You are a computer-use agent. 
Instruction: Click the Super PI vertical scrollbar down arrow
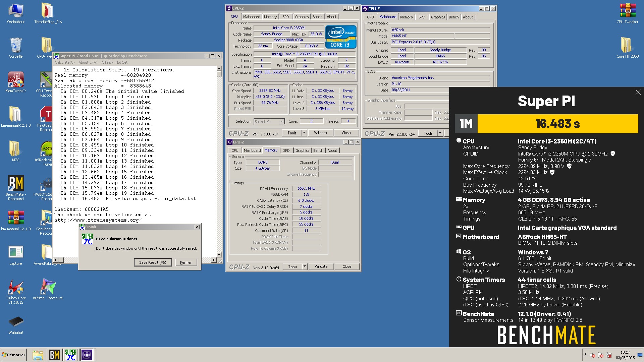pos(219,255)
